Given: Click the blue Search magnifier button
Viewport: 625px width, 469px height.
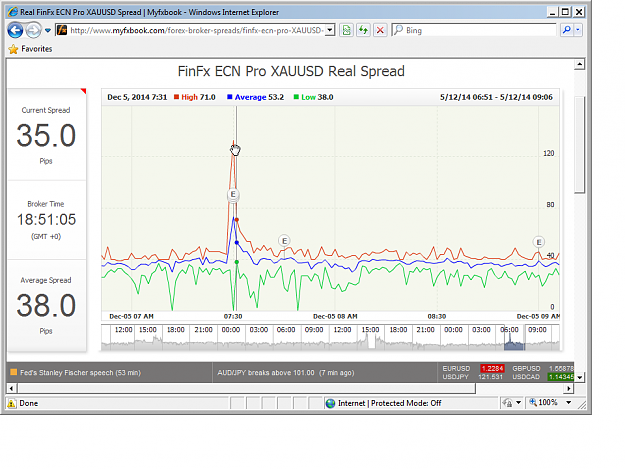Looking at the screenshot, I should pyautogui.click(x=566, y=30).
